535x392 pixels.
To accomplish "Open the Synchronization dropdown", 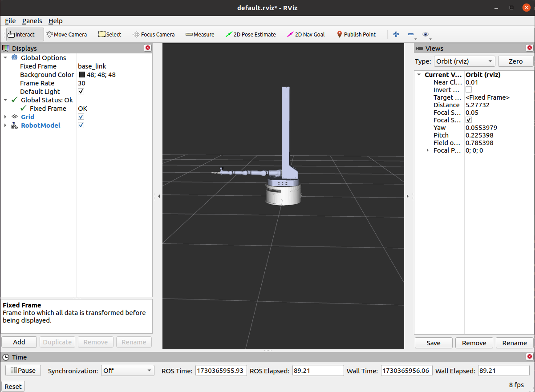I will tap(127, 371).
